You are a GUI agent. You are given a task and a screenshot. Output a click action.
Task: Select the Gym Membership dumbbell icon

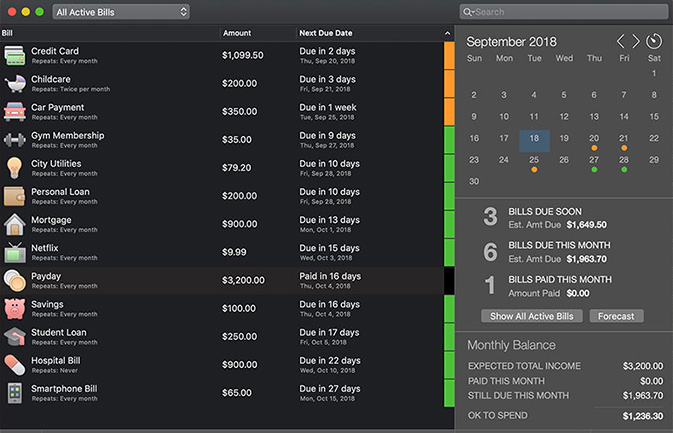click(14, 139)
